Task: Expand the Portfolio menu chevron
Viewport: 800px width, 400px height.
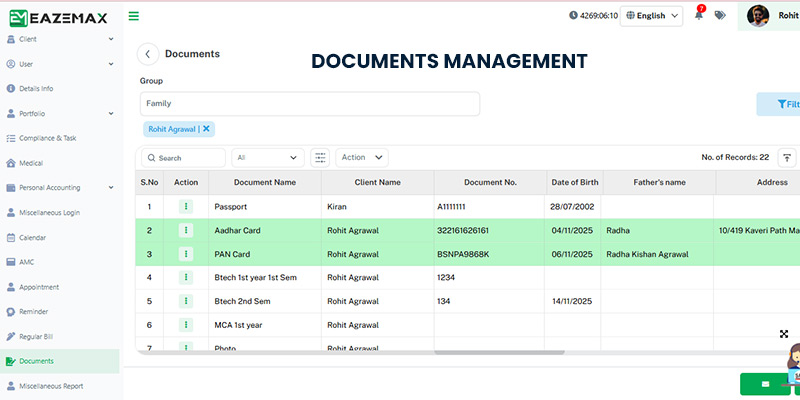Action: pos(111,114)
